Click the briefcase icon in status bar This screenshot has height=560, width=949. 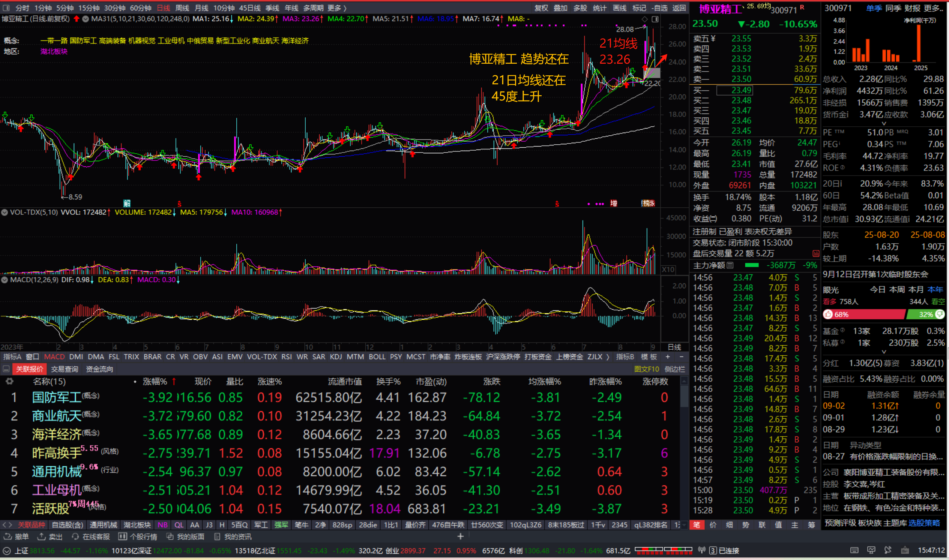[905, 551]
